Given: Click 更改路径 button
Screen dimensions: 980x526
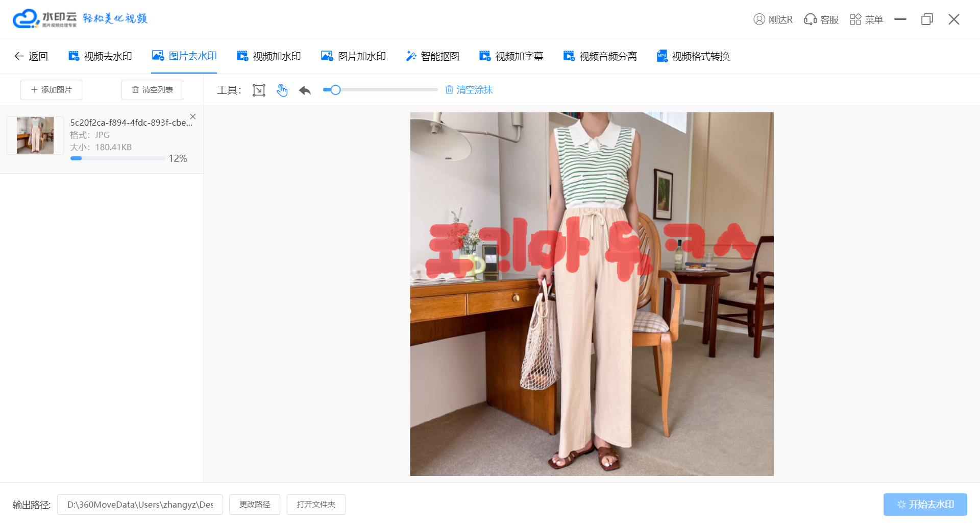Looking at the screenshot, I should 255,505.
